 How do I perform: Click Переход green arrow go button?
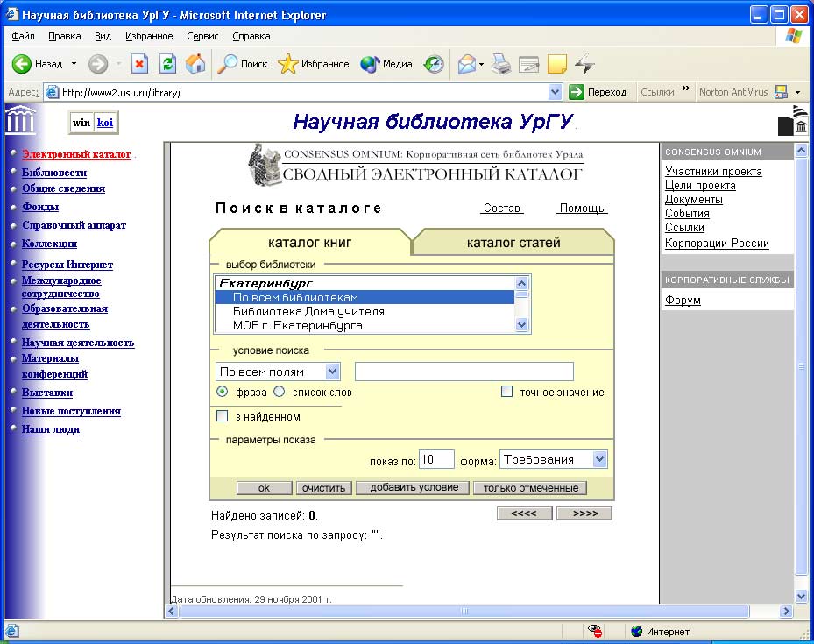[x=577, y=92]
